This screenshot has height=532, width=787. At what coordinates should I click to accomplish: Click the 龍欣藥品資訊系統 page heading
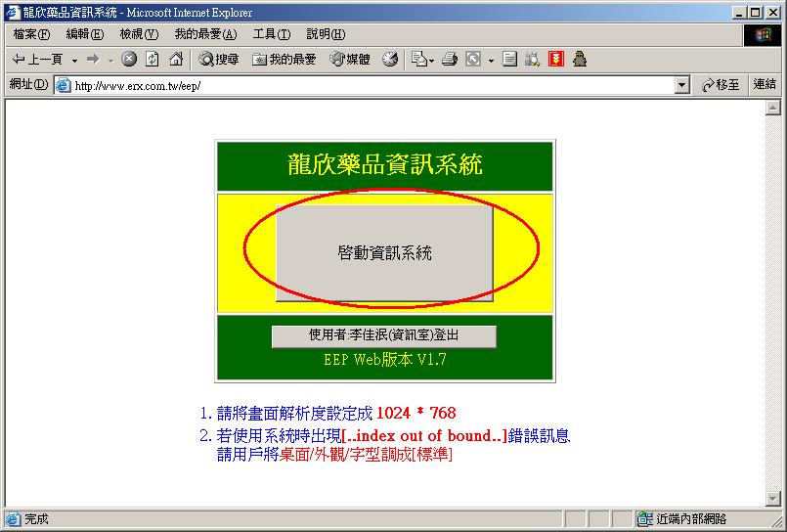click(x=385, y=164)
